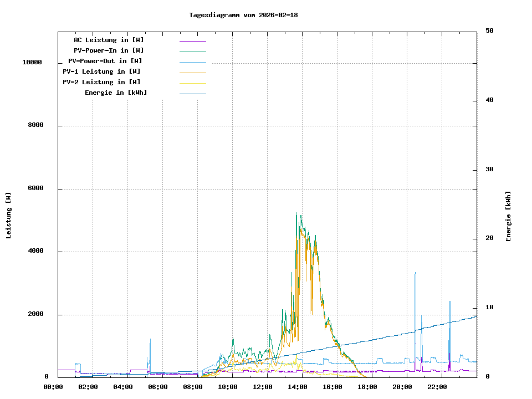Click the Leistung [W] left axis title
This screenshot has width=532, height=399.
9,216
